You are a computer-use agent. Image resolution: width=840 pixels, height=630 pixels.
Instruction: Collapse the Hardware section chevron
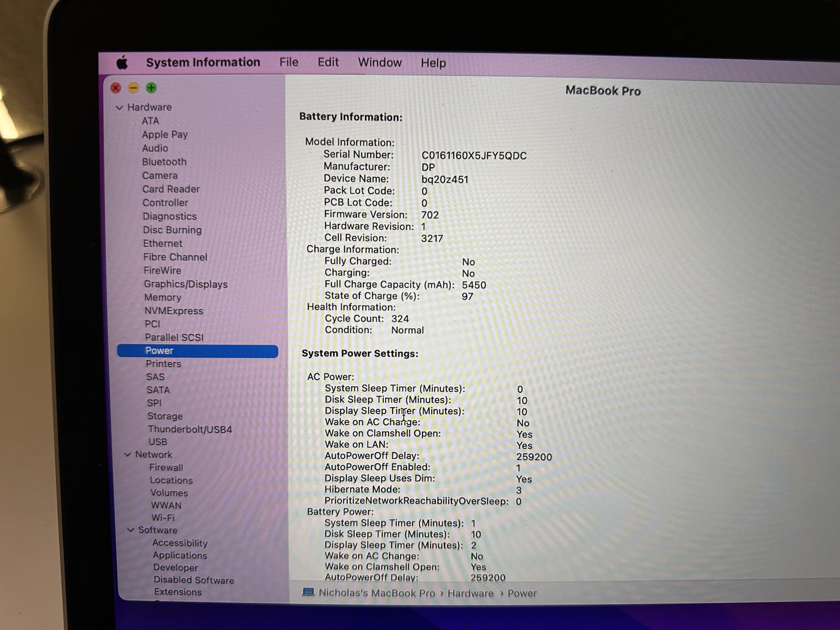click(x=119, y=107)
